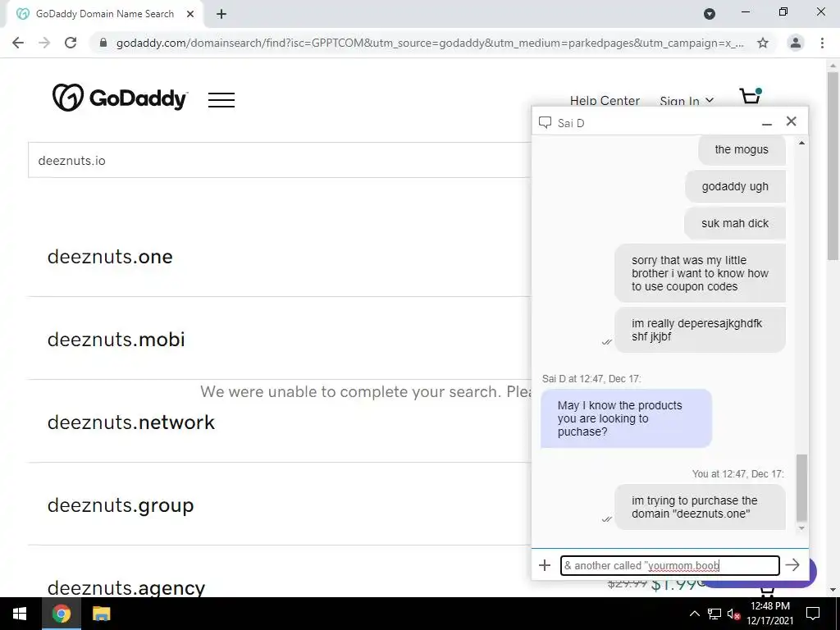840x630 pixels.
Task: Click the 'godaddy ugh' chat message
Action: click(735, 186)
